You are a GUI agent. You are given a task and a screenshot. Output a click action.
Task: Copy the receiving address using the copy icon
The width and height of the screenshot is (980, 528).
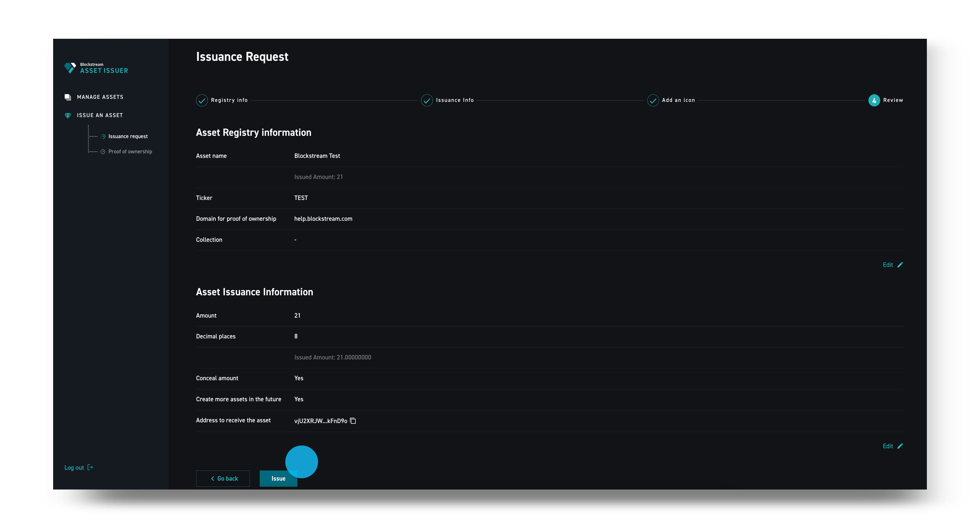coord(353,421)
